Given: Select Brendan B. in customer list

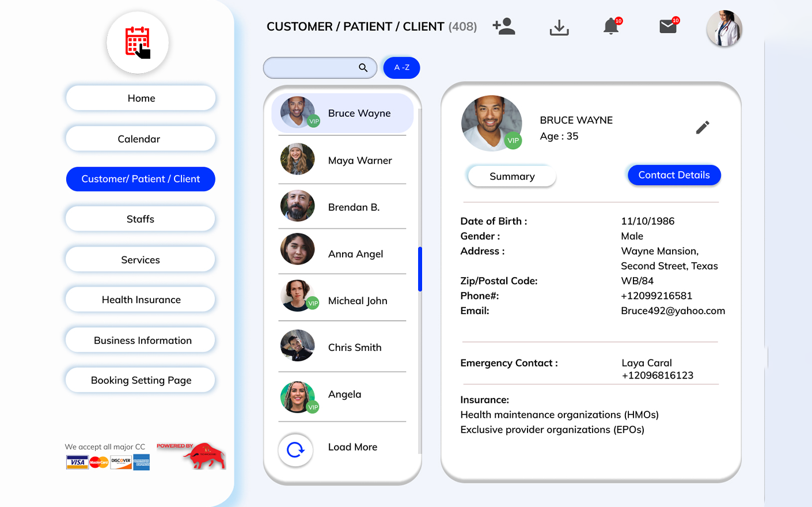Looking at the screenshot, I should point(343,207).
